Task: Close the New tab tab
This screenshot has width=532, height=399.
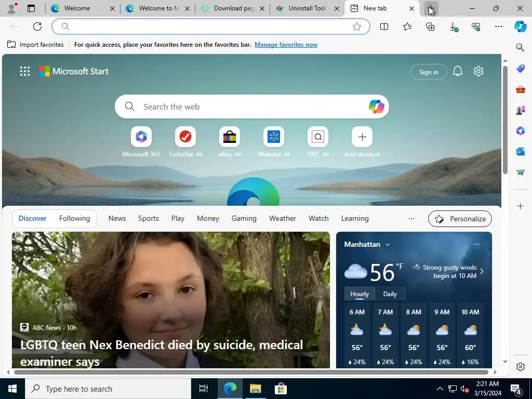Action: (x=411, y=8)
